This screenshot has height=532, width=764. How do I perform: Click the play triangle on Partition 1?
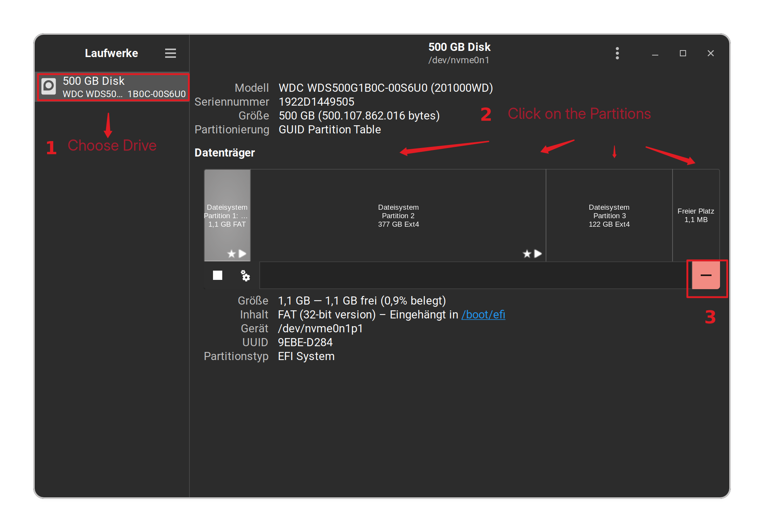coord(243,254)
